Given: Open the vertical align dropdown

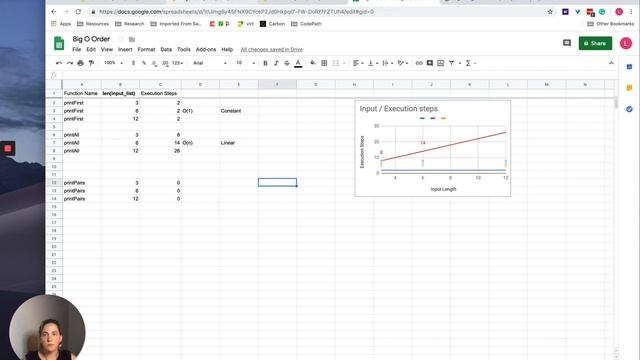Looking at the screenshot, I should pyautogui.click(x=373, y=63).
